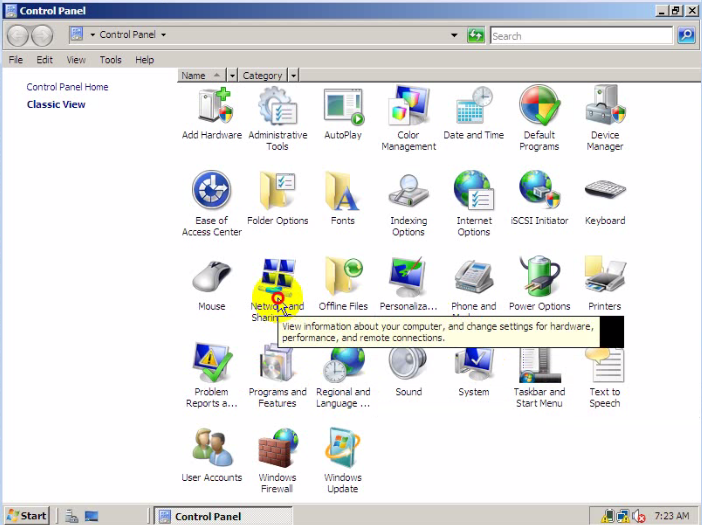Expand the root breadcrumb arrow before Control Panel
The height and width of the screenshot is (525, 702).
coord(92,34)
